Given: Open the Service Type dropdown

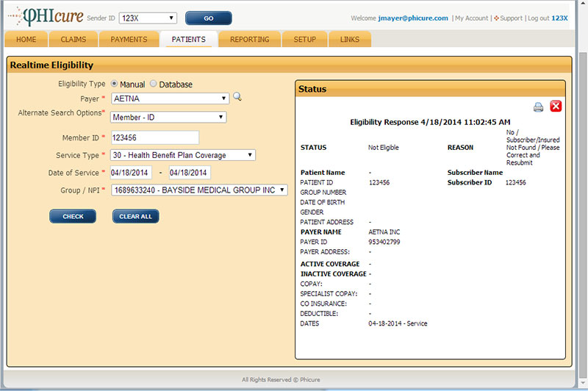Looking at the screenshot, I should (x=182, y=155).
